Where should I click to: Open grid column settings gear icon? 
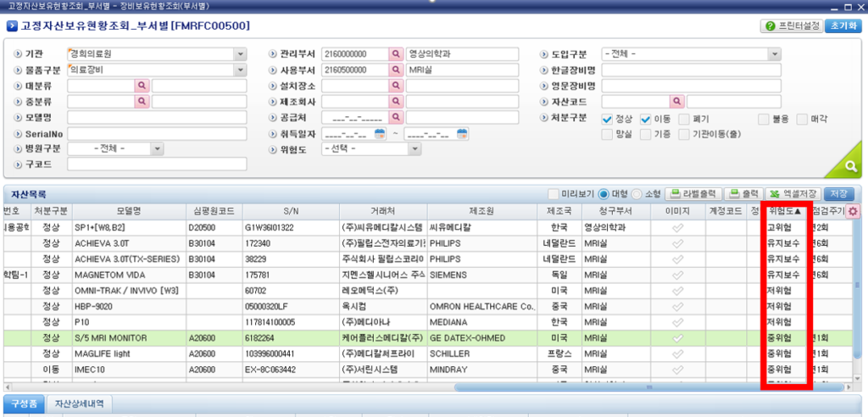[x=853, y=211]
